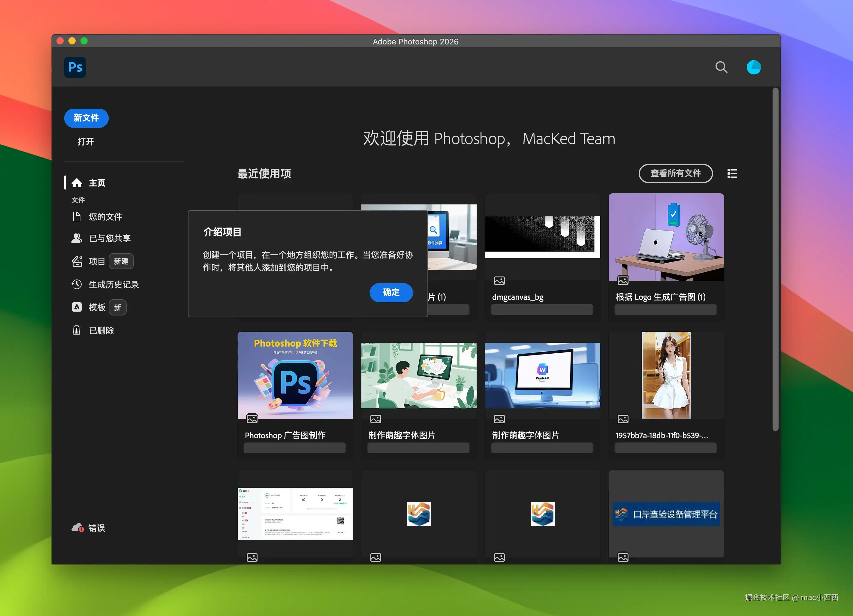The height and width of the screenshot is (616, 853).
Task: Switch to list view with the list icon
Action: [x=732, y=174]
